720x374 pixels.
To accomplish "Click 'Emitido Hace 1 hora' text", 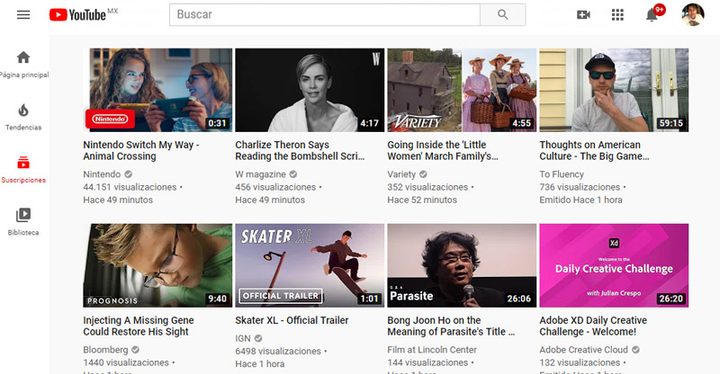I will tap(581, 200).
